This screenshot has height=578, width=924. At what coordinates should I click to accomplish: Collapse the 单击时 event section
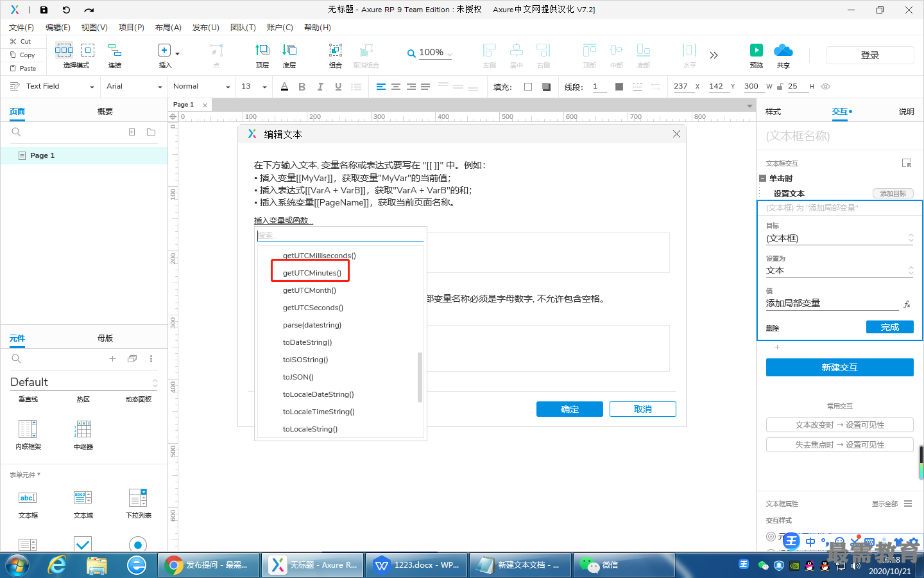tap(762, 179)
